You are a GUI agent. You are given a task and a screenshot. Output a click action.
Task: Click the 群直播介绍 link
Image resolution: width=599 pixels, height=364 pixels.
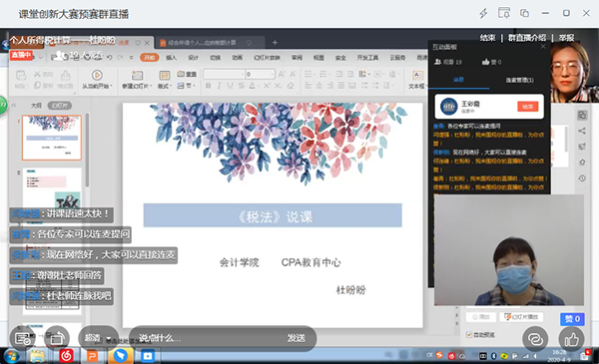click(x=527, y=37)
